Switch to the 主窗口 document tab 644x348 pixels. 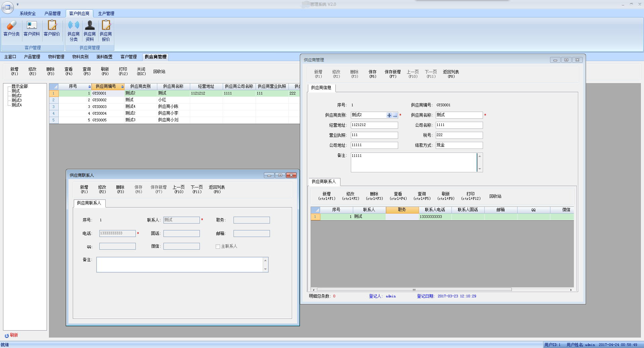pyautogui.click(x=10, y=57)
